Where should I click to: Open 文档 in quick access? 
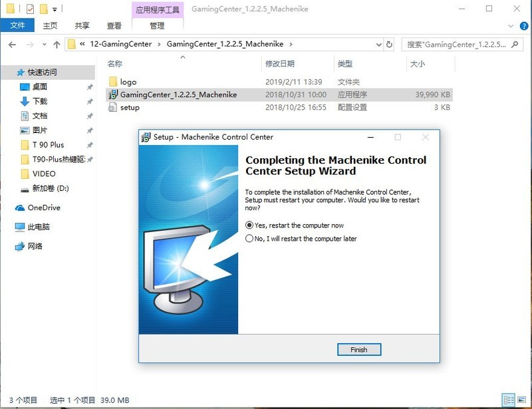click(x=40, y=116)
